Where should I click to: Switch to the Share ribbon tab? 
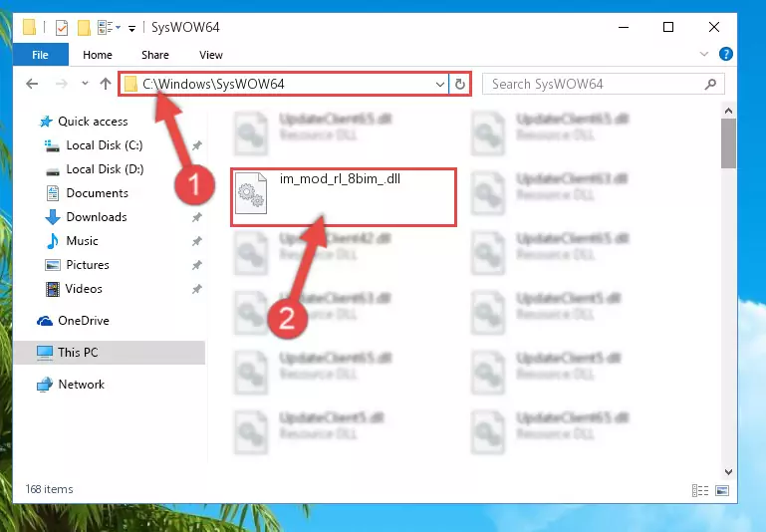[154, 55]
